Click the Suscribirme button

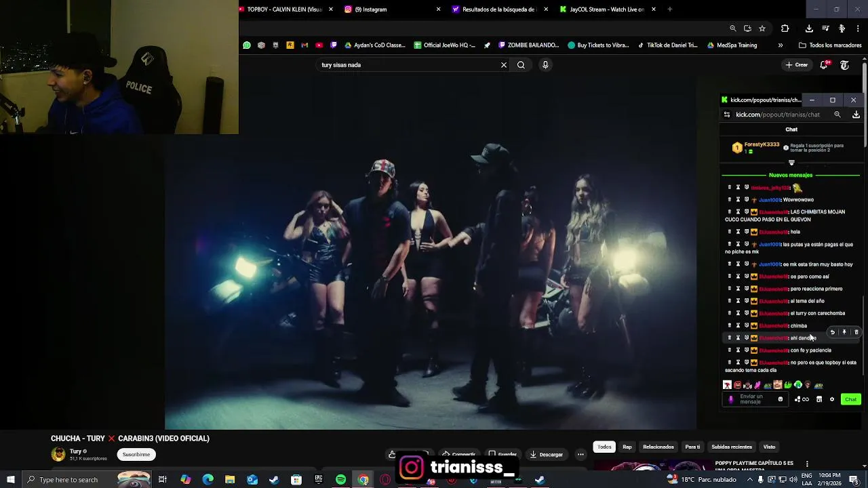(x=136, y=455)
